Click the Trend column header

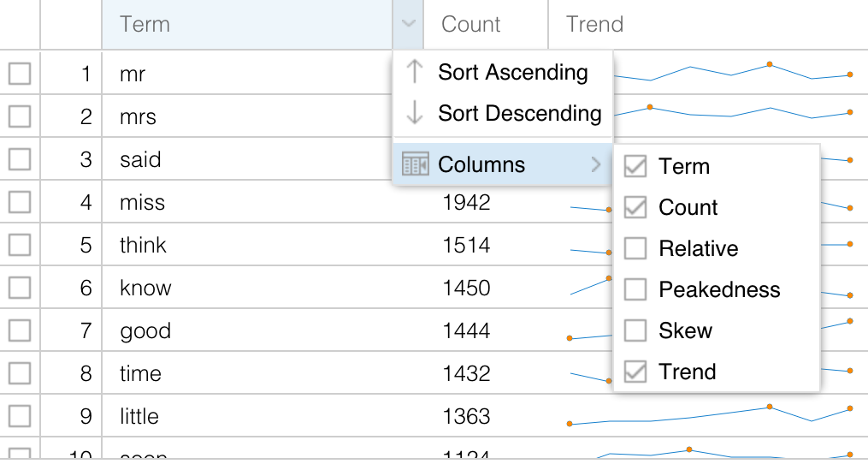[x=594, y=25]
